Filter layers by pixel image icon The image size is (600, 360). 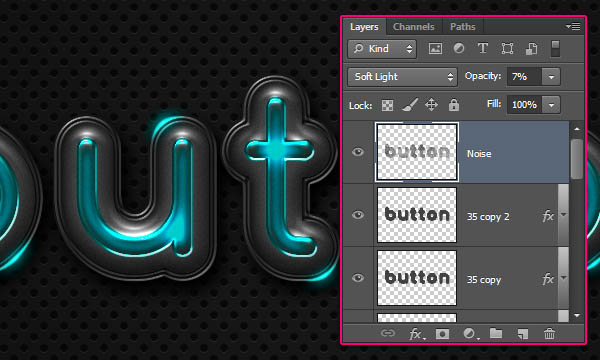[435, 49]
